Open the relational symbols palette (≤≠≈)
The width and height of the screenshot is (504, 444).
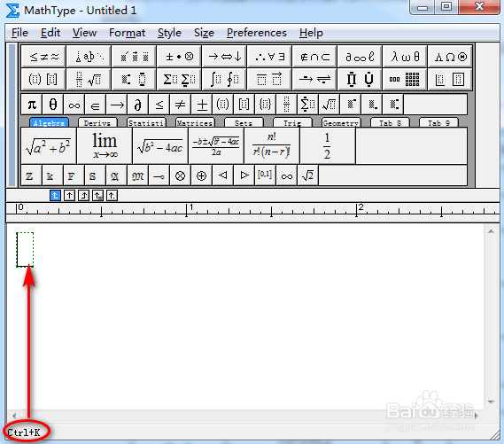pyautogui.click(x=43, y=57)
